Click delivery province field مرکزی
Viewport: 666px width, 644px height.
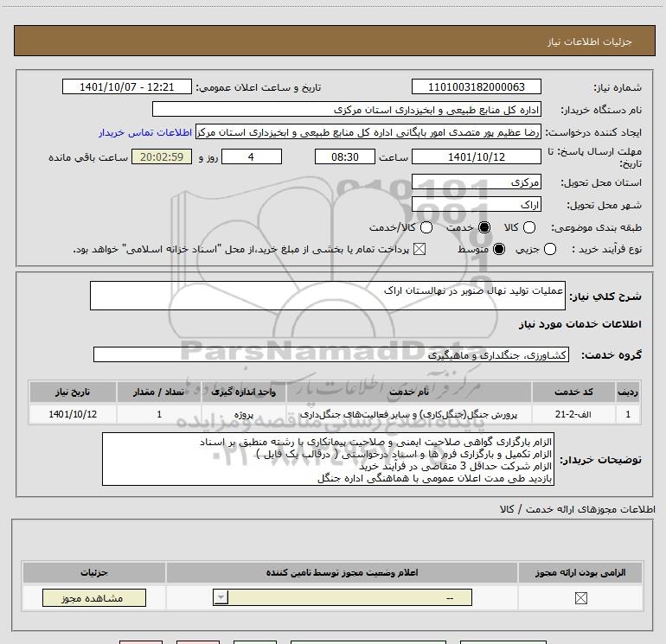(476, 182)
